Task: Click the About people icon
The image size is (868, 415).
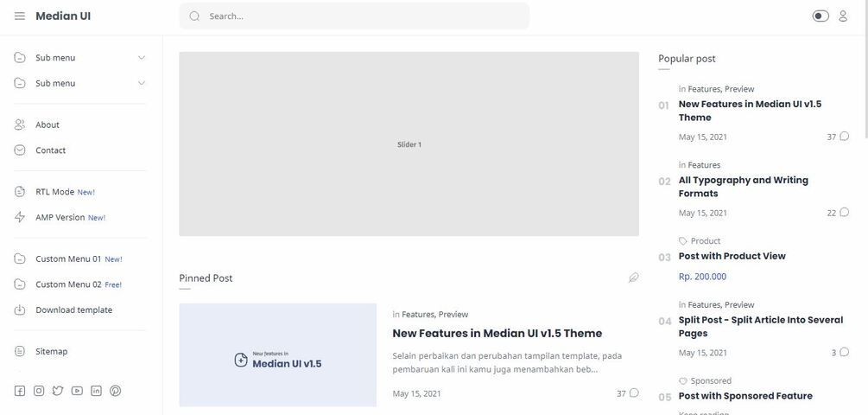Action: (19, 124)
